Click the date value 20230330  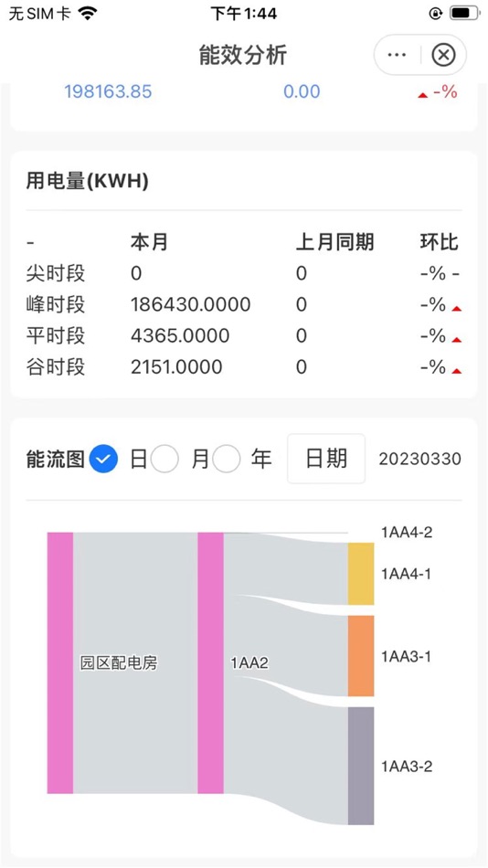pyautogui.click(x=419, y=459)
